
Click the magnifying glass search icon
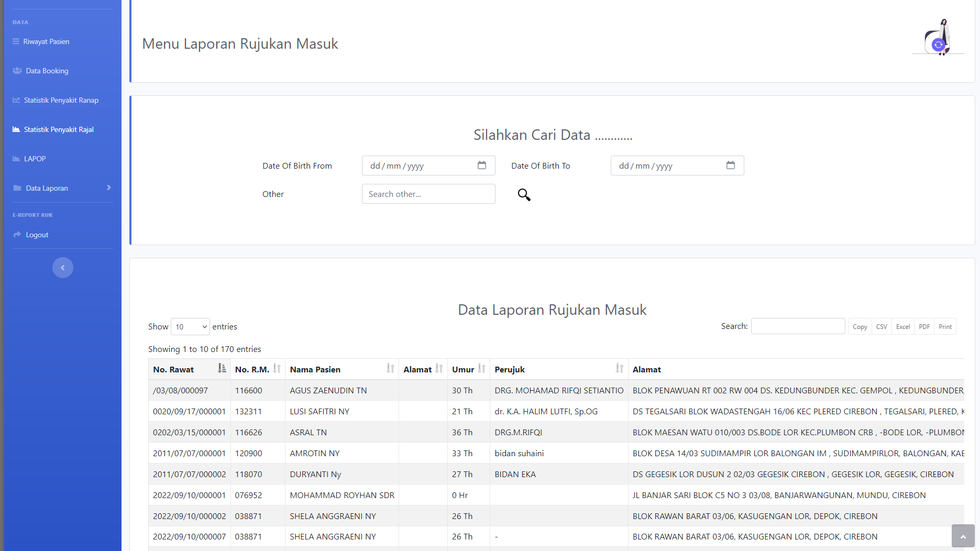click(524, 195)
